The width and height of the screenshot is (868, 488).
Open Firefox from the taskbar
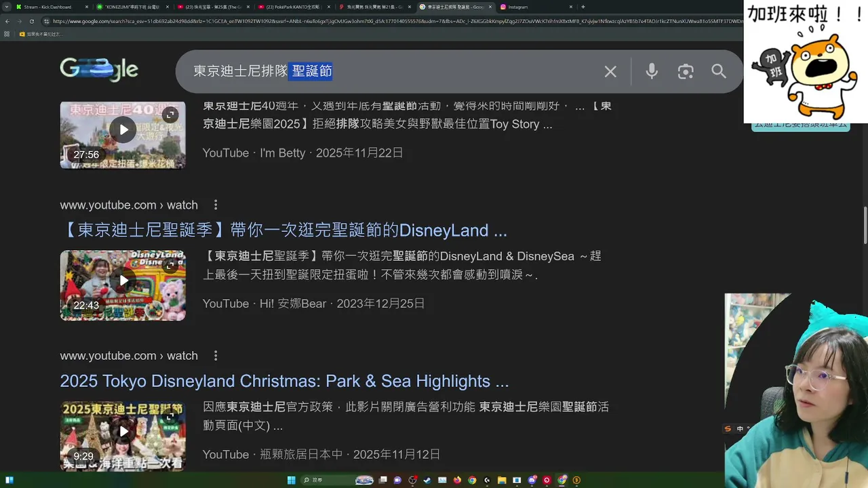[457, 481]
